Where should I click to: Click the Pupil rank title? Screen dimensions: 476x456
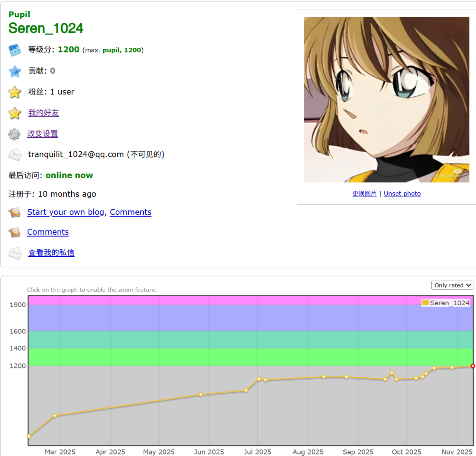[x=19, y=14]
